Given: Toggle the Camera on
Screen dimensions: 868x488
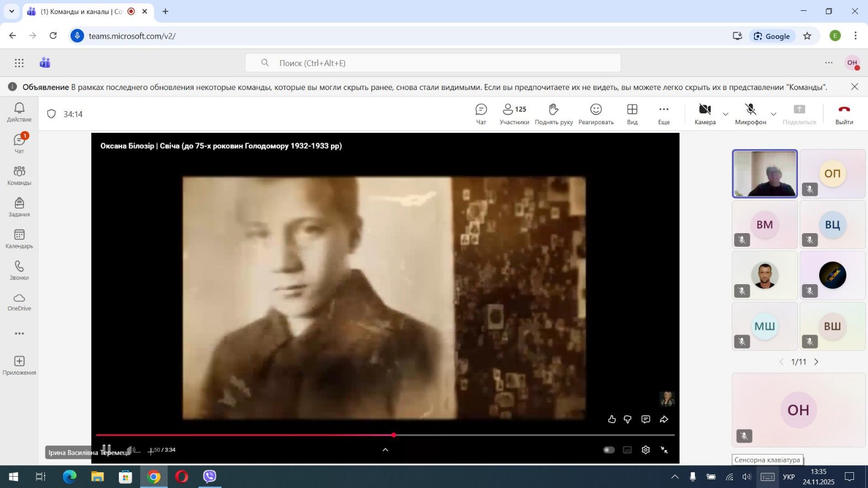Looking at the screenshot, I should [705, 113].
